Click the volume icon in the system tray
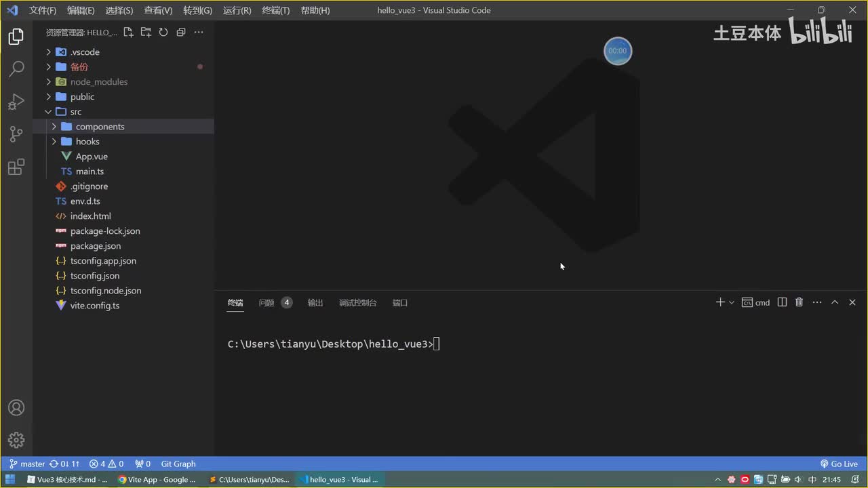Image resolution: width=868 pixels, height=488 pixels. [x=799, y=480]
